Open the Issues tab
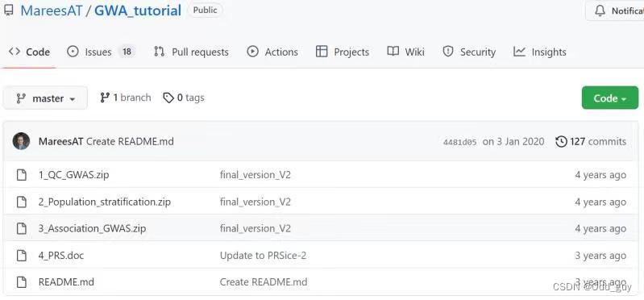 [101, 52]
